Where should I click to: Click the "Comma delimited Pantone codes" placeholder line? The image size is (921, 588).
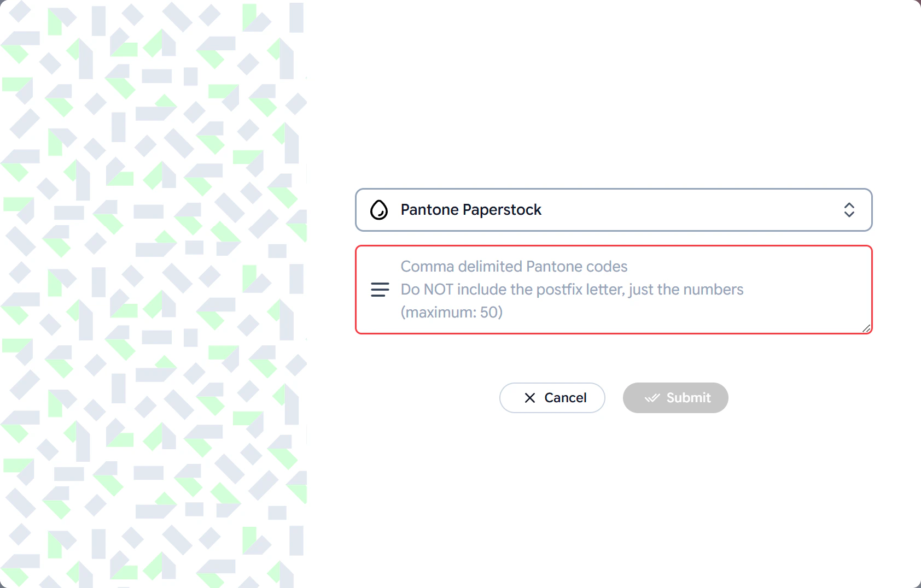pos(514,267)
